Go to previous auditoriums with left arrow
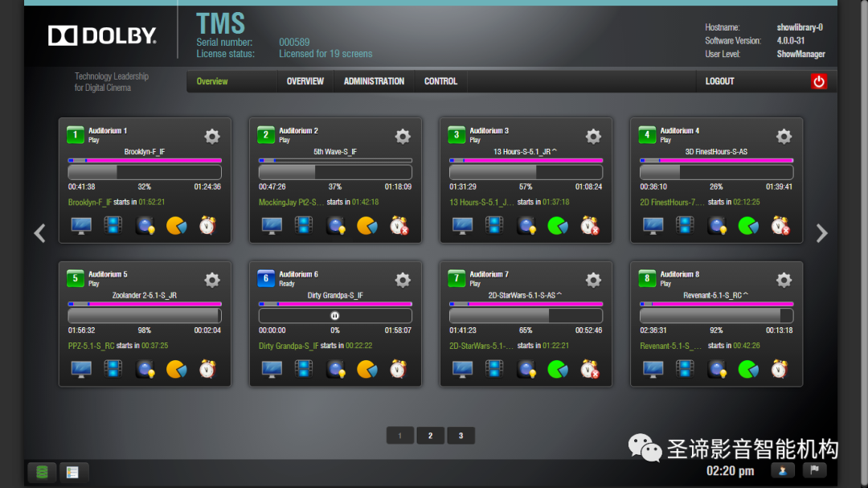 [40, 233]
